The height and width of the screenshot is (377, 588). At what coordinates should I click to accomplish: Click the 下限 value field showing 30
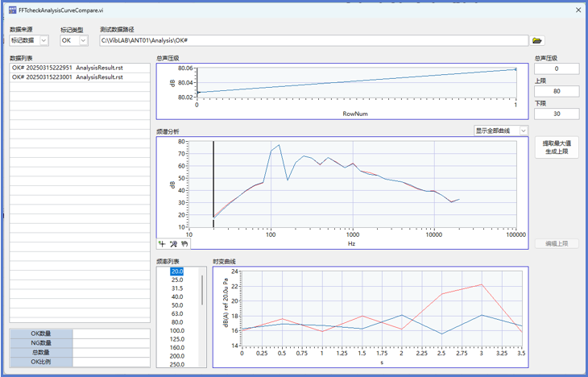click(556, 114)
